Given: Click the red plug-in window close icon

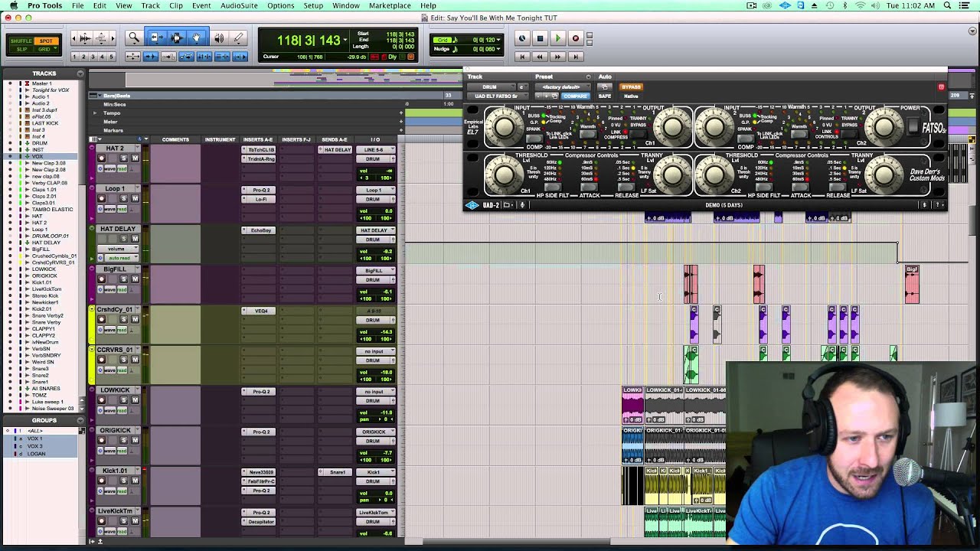Looking at the screenshot, I should coord(941,87).
